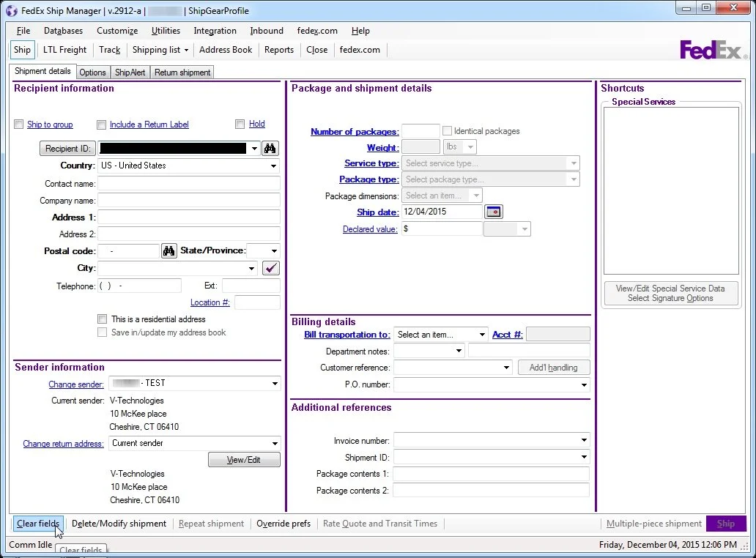Open Invoice number dropdown

pyautogui.click(x=584, y=440)
